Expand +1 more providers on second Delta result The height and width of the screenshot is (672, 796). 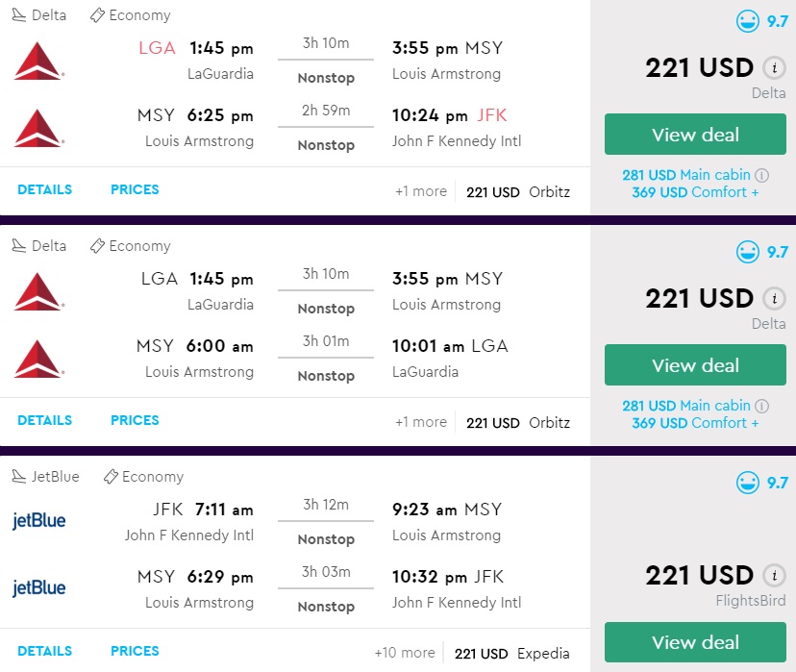coord(420,422)
